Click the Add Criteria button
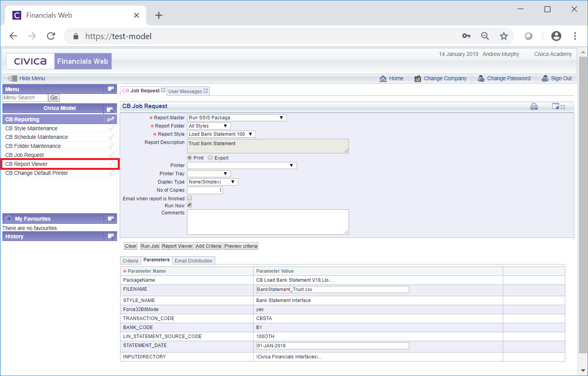The width and height of the screenshot is (588, 376). pos(209,246)
